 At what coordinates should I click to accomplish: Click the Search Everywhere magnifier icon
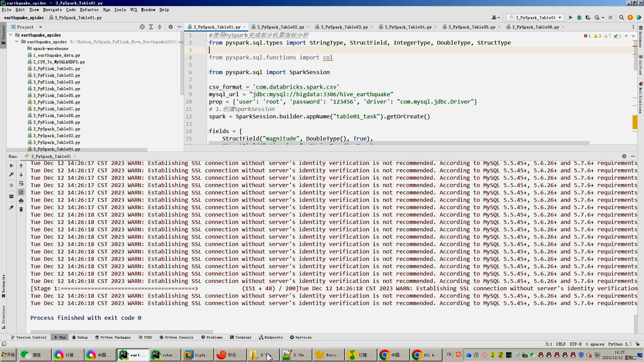[x=621, y=17]
